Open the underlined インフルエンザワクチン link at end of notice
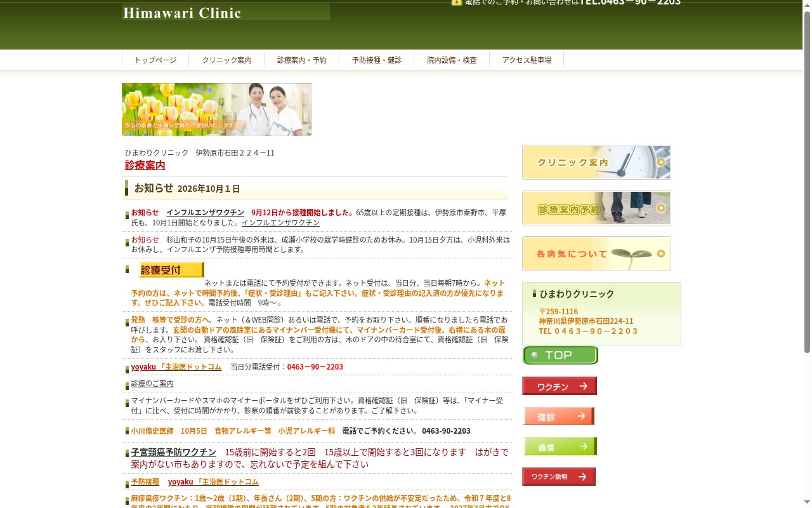Image resolution: width=812 pixels, height=508 pixels. (x=280, y=223)
